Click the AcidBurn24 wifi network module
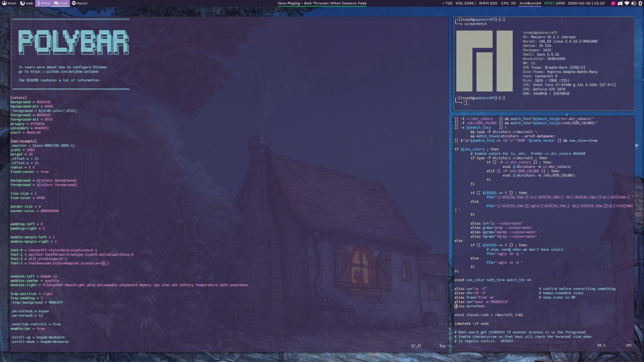Viewport: 644px width, 362px height. [x=530, y=3]
